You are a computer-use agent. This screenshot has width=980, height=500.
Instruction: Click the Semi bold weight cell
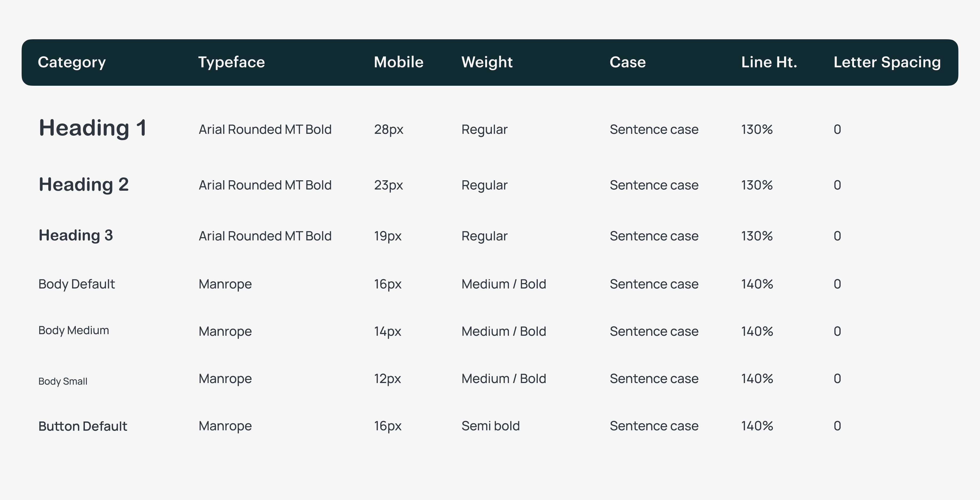tap(490, 426)
